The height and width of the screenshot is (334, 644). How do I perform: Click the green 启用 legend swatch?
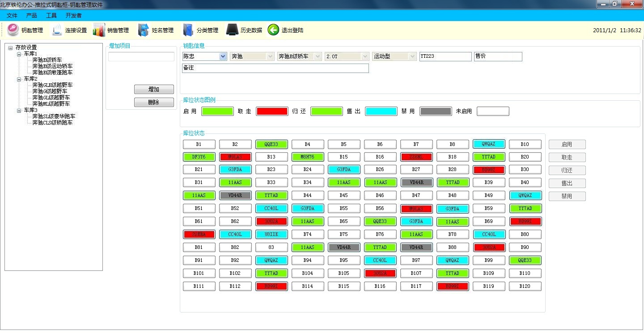(217, 111)
